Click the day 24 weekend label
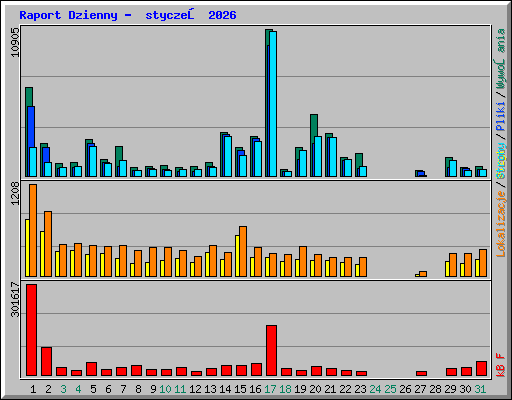The image size is (512, 400). click(375, 389)
